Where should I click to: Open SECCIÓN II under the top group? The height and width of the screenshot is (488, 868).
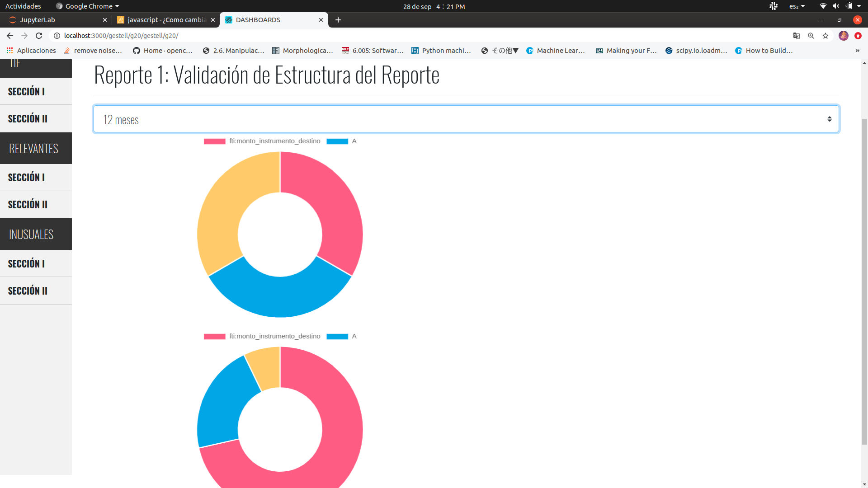point(36,118)
